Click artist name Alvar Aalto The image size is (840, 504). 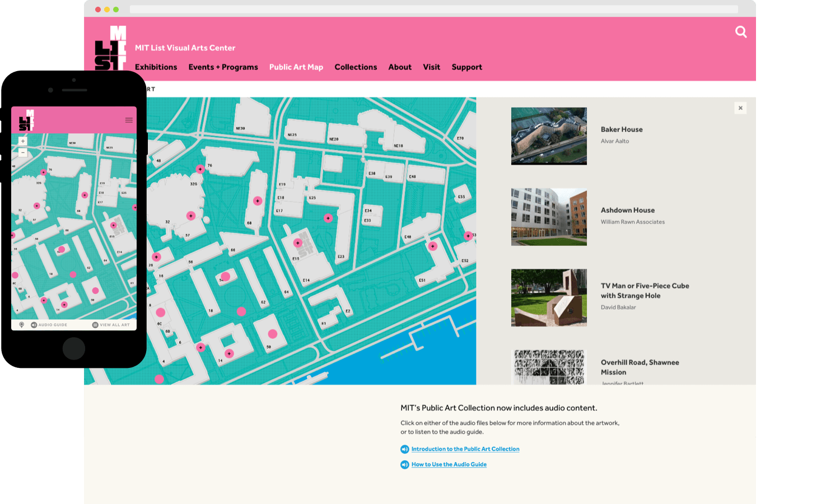pos(615,141)
